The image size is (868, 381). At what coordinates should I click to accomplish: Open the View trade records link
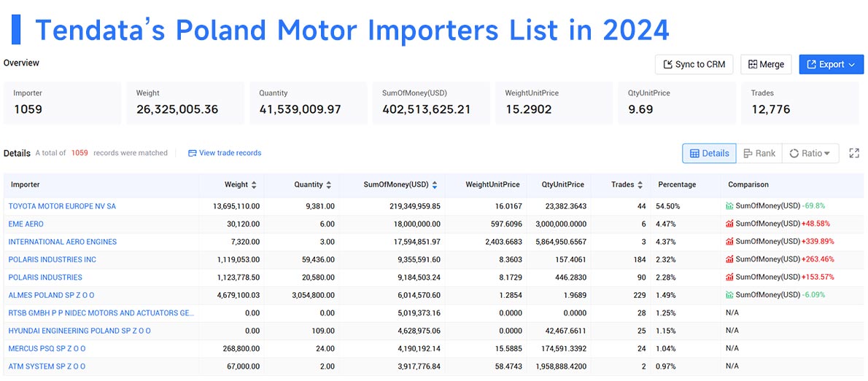tap(225, 153)
